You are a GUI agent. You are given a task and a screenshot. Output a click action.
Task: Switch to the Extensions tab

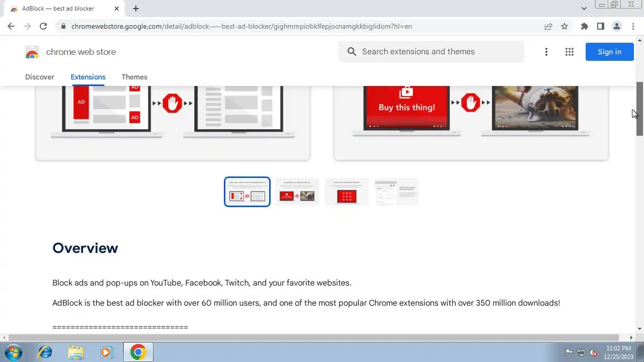click(x=88, y=77)
